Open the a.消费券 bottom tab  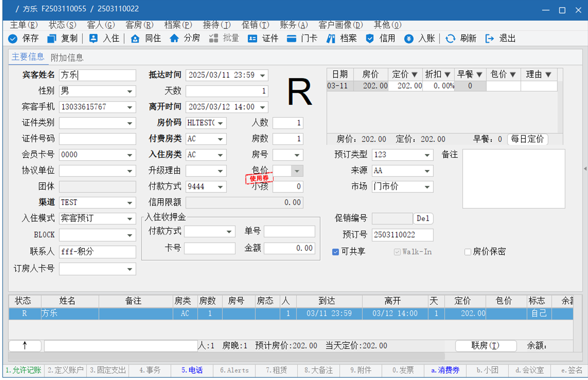[445, 370]
